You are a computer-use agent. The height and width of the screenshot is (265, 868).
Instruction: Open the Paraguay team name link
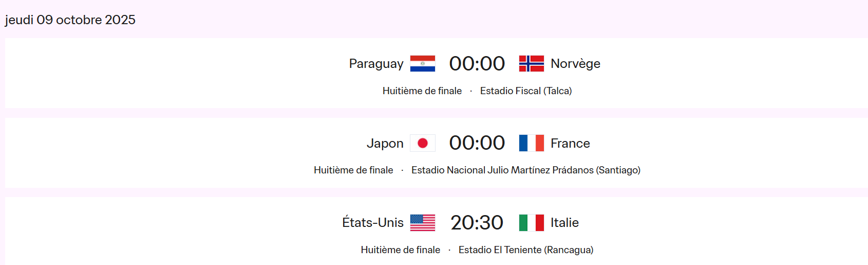376,64
